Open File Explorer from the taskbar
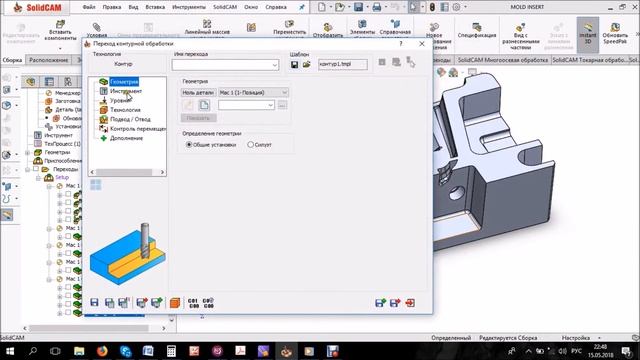This screenshot has height=360, width=640. click(79, 351)
